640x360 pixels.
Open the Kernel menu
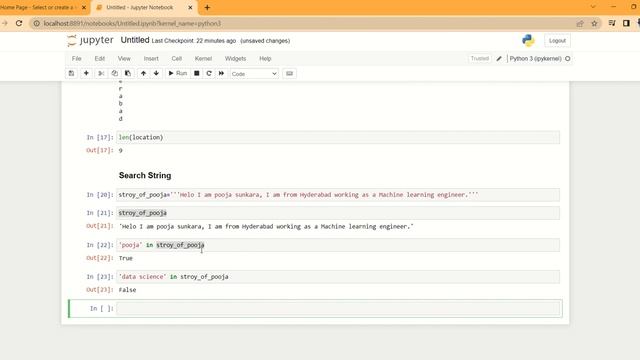tap(203, 59)
